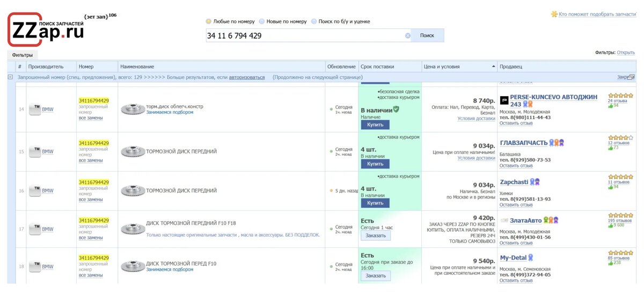Click the TM brand icon in row 17
The width and height of the screenshot is (644, 293).
click(x=35, y=229)
